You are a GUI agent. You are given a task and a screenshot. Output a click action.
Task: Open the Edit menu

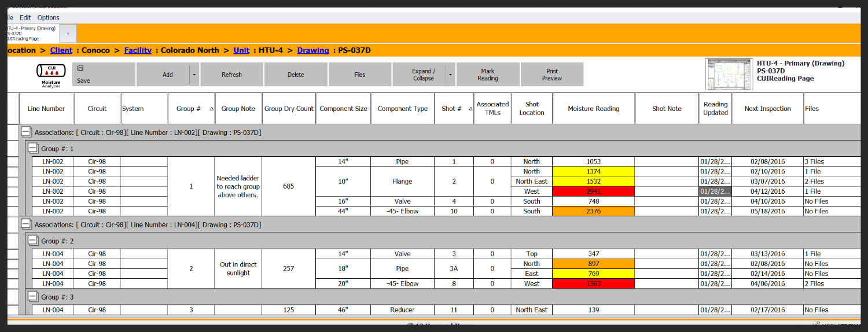(25, 17)
